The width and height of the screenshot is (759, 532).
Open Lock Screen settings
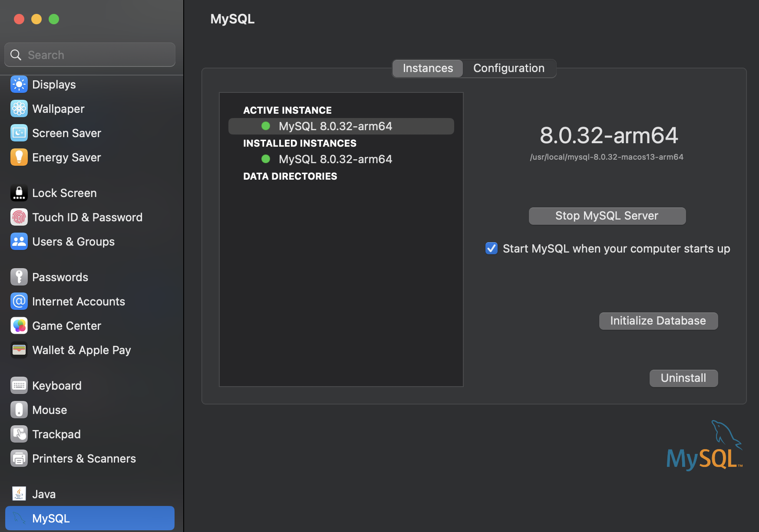tap(64, 193)
